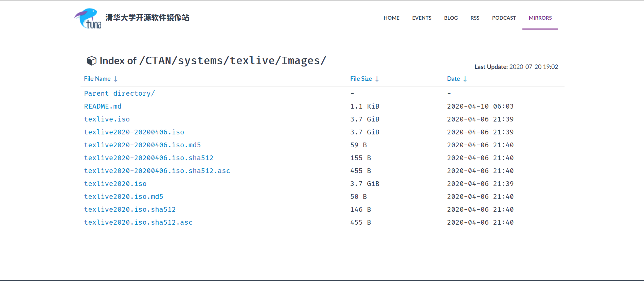This screenshot has width=644, height=281.
Task: Select the RSS menu item
Action: (x=475, y=18)
